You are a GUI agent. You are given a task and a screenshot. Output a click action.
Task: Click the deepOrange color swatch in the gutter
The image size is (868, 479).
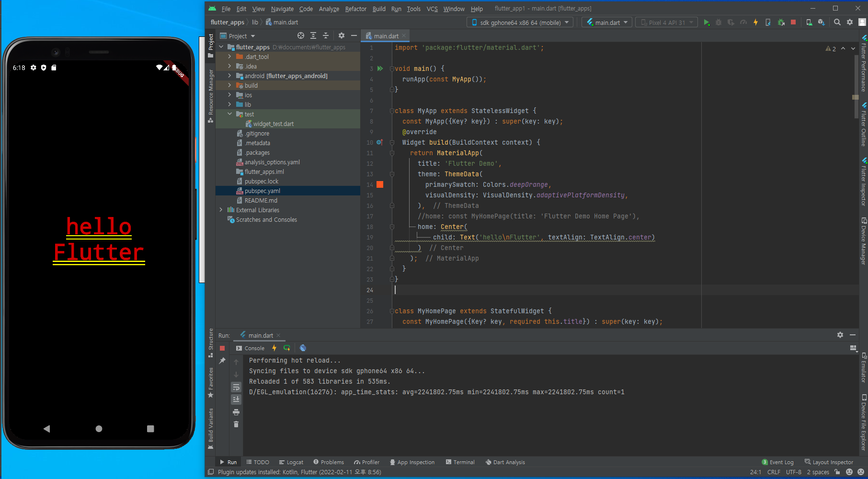(380, 184)
